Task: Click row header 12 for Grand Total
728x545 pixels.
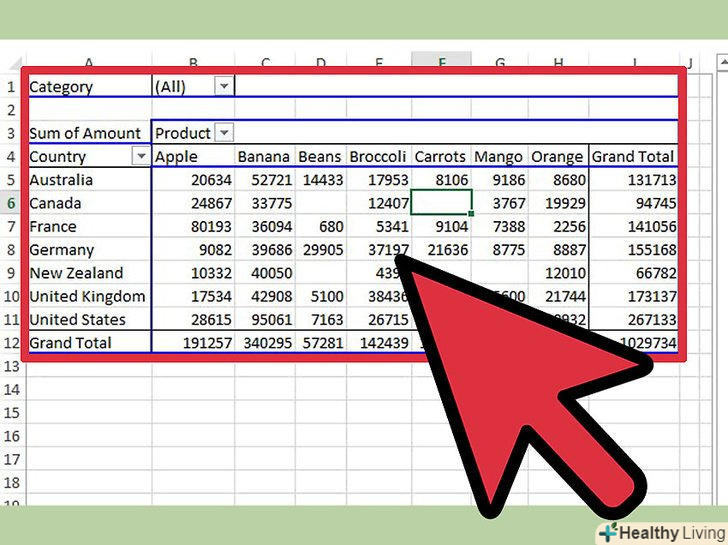Action: 10,343
